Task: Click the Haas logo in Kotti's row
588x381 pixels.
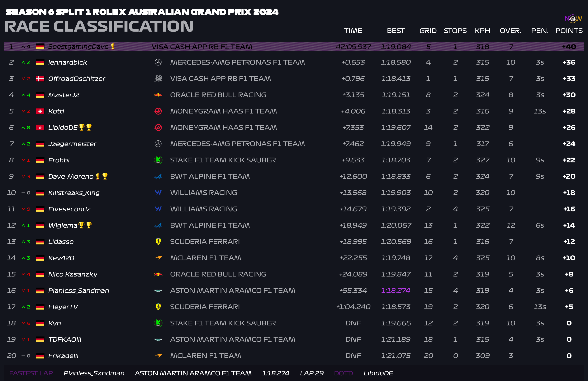Action: (x=158, y=111)
